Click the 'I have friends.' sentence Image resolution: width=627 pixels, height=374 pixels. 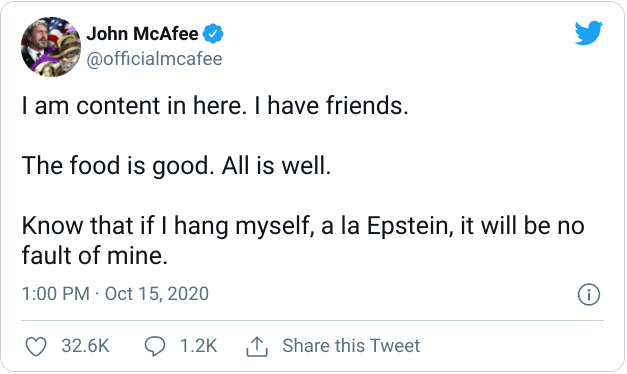pyautogui.click(x=331, y=106)
